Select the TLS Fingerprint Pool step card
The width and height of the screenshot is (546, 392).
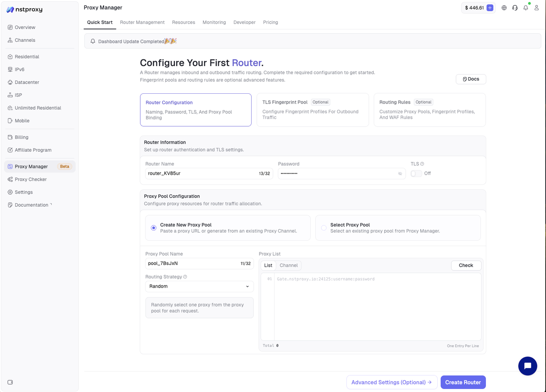313,110
